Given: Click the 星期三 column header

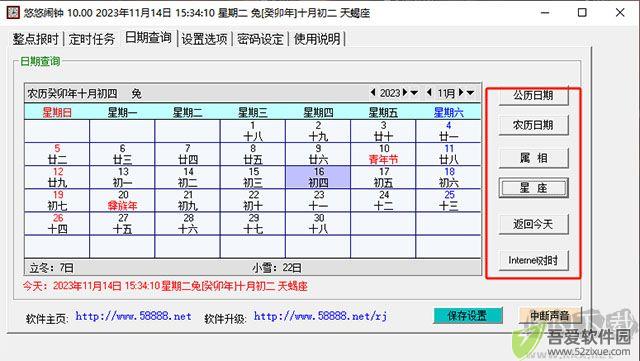Looking at the screenshot, I should [253, 112].
